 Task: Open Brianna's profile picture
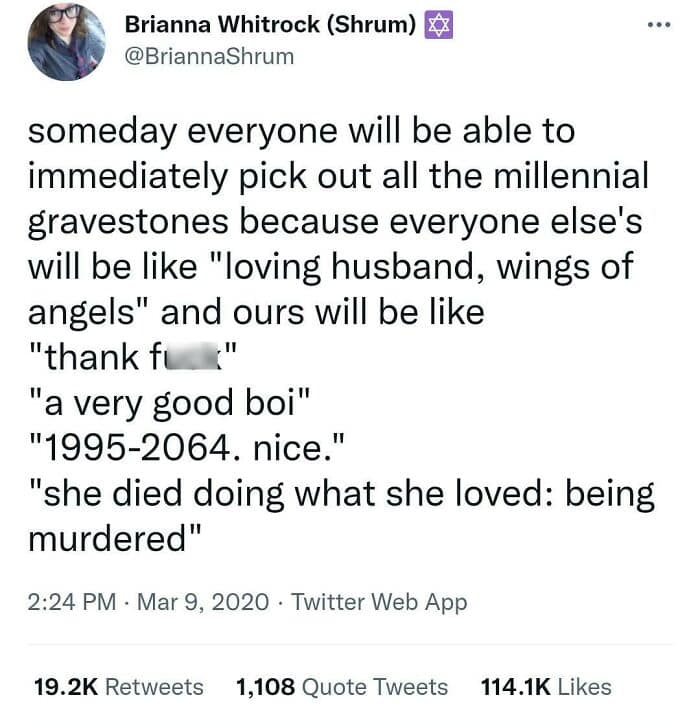click(67, 42)
